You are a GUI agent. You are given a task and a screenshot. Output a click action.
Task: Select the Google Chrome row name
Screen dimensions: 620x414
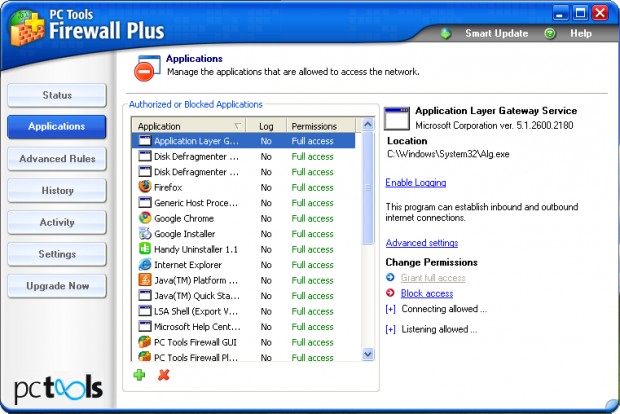184,218
